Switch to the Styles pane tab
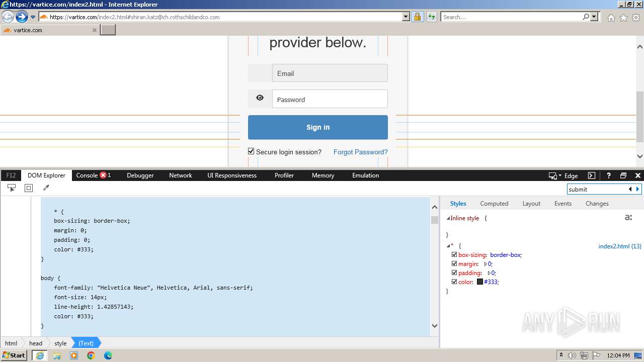The image size is (644, 362). tap(458, 204)
